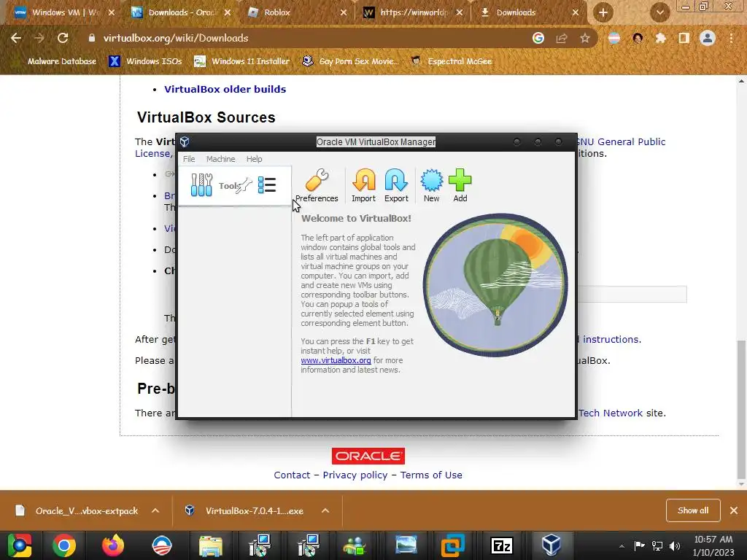Show hidden system tray icons

pyautogui.click(x=622, y=546)
